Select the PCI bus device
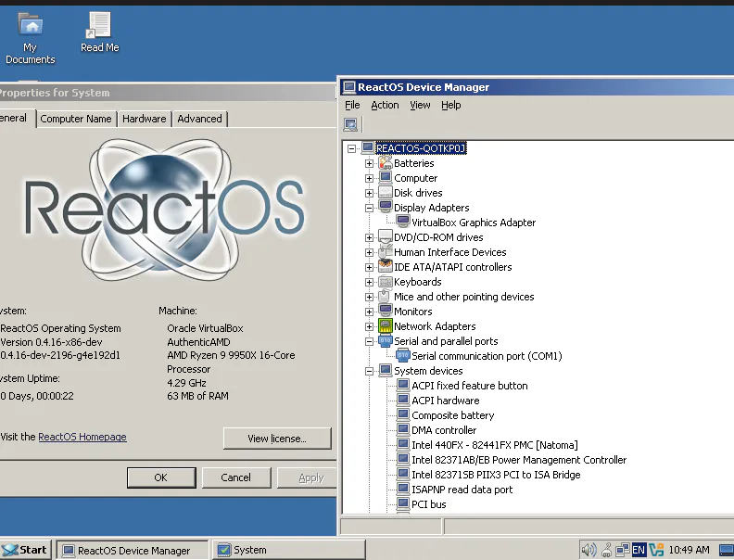This screenshot has width=734, height=560. point(429,504)
